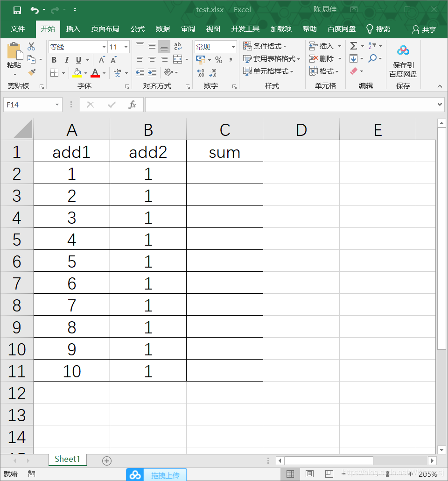Click the yellow fill color button
The height and width of the screenshot is (481, 448).
point(77,73)
